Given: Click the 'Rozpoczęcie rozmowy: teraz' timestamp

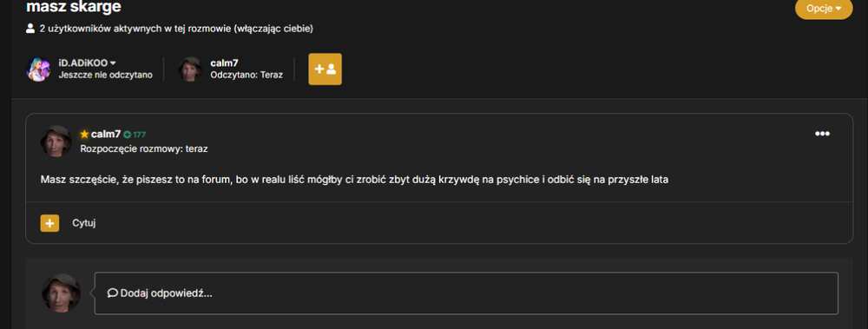Looking at the screenshot, I should click(144, 148).
